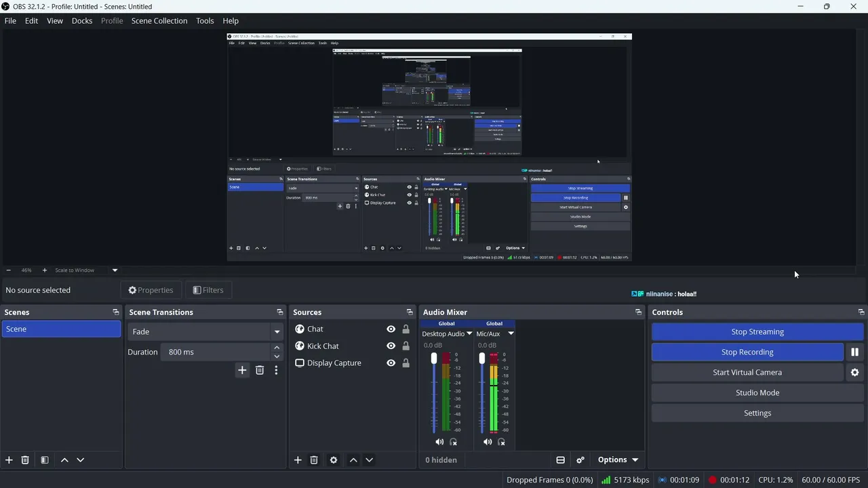Adjust Mic/Aux volume slider
Viewport: 868px width, 488px height.
pyautogui.click(x=482, y=392)
